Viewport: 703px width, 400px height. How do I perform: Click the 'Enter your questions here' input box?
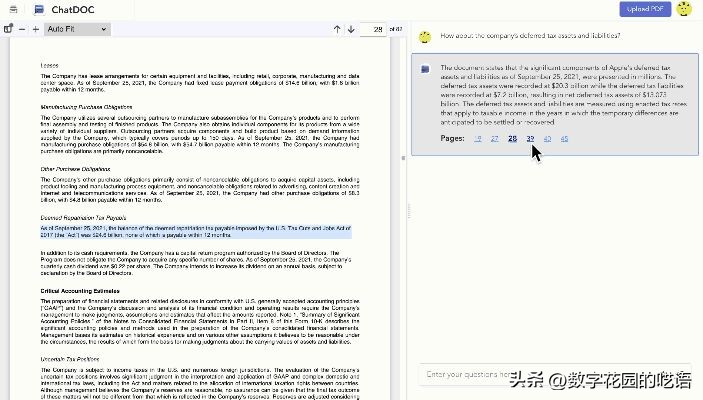click(555, 374)
